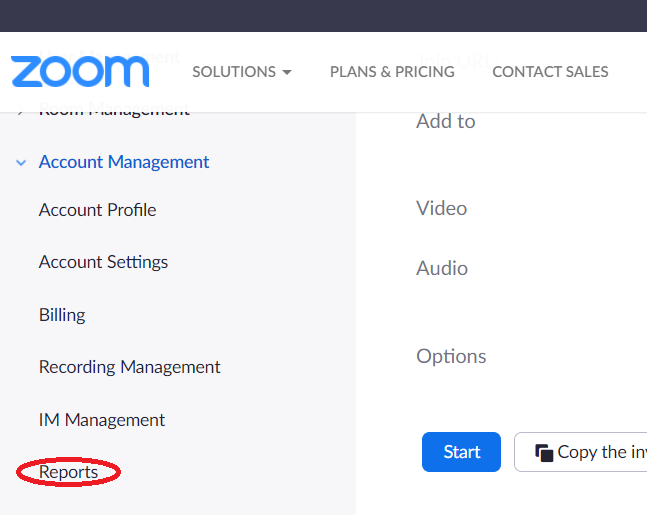
Task: Open IM Management
Action: pyautogui.click(x=102, y=420)
